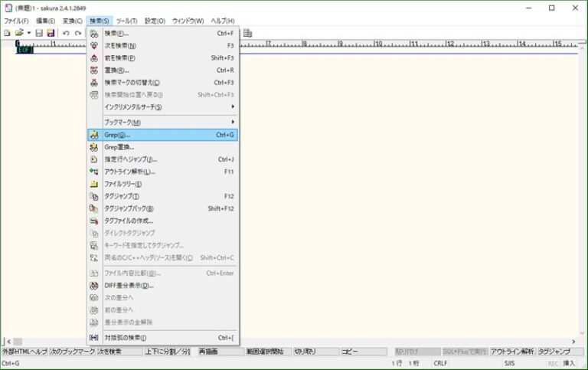Open dropdown arrow next to Open icon
Viewport: 588px width, 370px height.
pos(28,33)
